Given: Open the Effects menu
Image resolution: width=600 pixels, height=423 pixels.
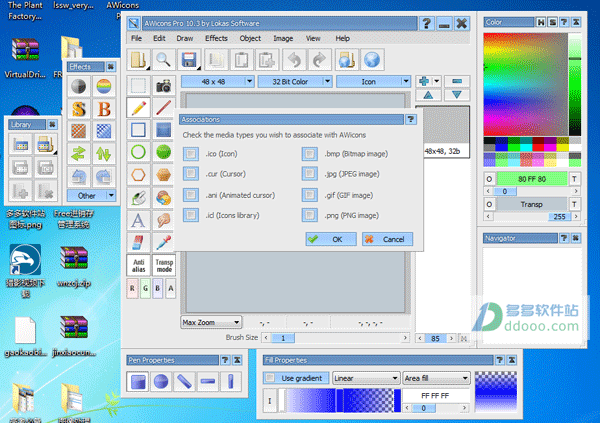Looking at the screenshot, I should pos(216,38).
